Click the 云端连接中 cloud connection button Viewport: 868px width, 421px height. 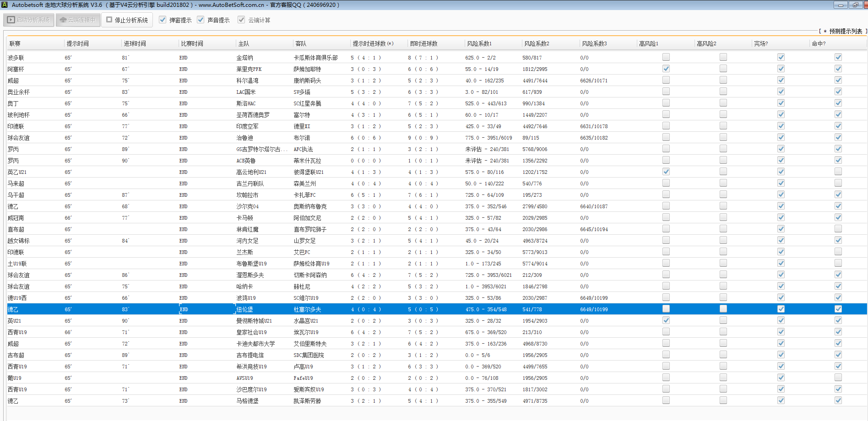[x=78, y=20]
